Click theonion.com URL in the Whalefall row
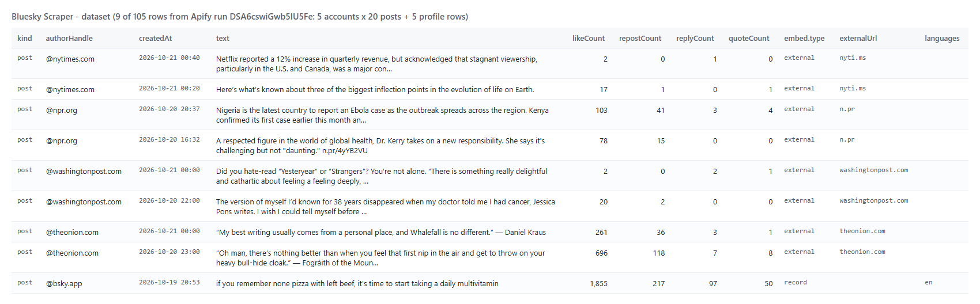Screen dimensions: 980x304 click(862, 231)
